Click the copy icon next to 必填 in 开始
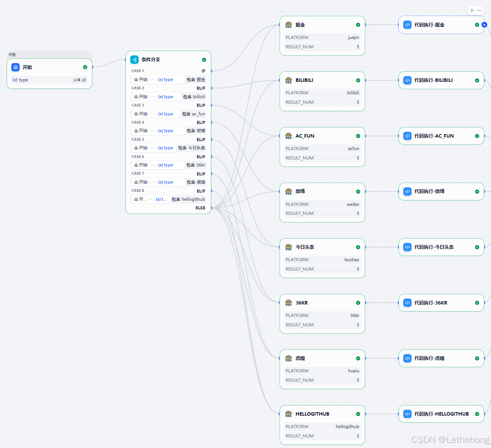491x448 pixels. click(x=84, y=80)
